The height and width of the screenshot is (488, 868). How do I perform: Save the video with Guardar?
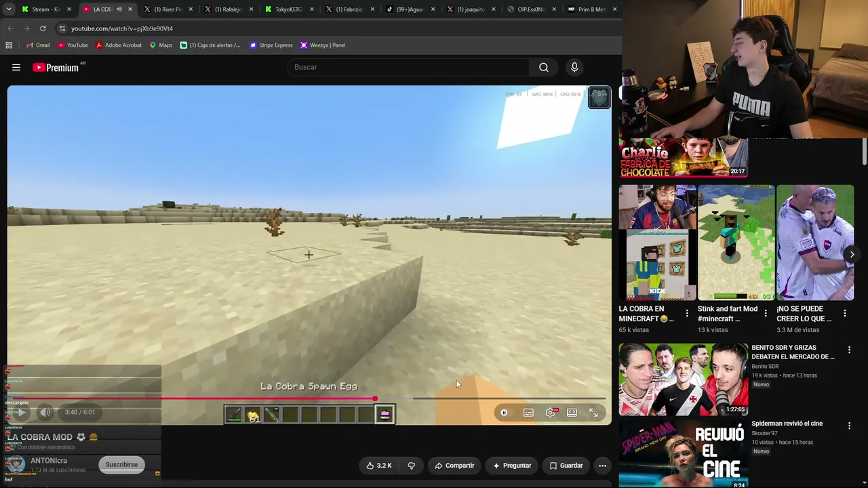click(566, 466)
